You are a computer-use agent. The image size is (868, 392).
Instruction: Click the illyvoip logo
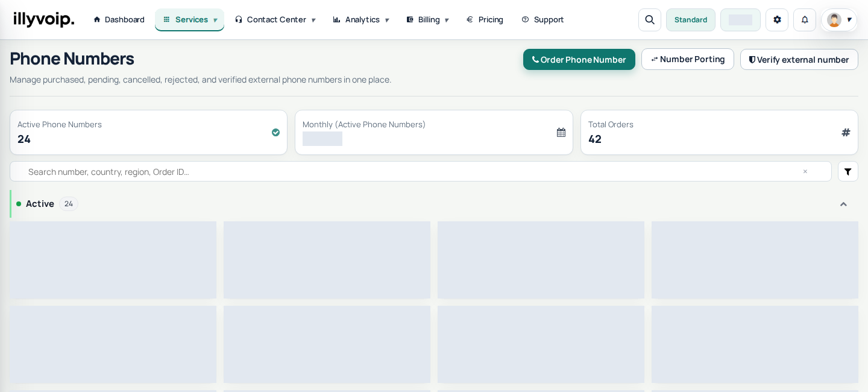click(44, 19)
